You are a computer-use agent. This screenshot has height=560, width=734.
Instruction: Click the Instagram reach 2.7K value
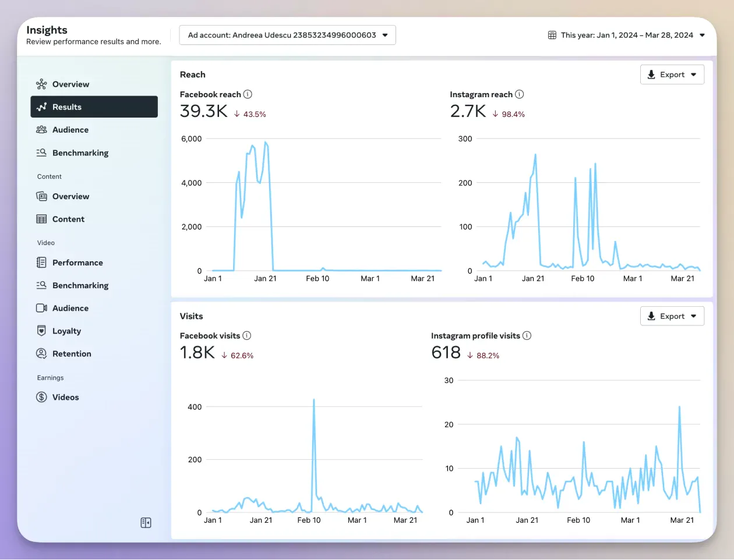(x=468, y=111)
